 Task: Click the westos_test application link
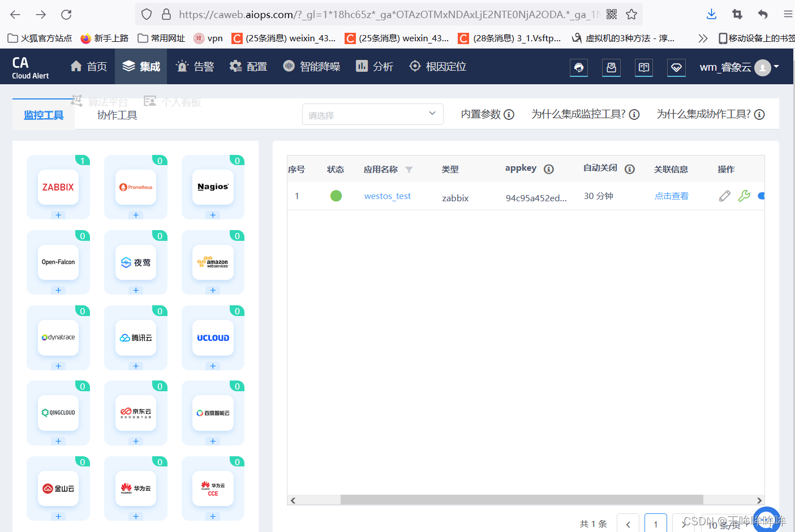click(388, 196)
